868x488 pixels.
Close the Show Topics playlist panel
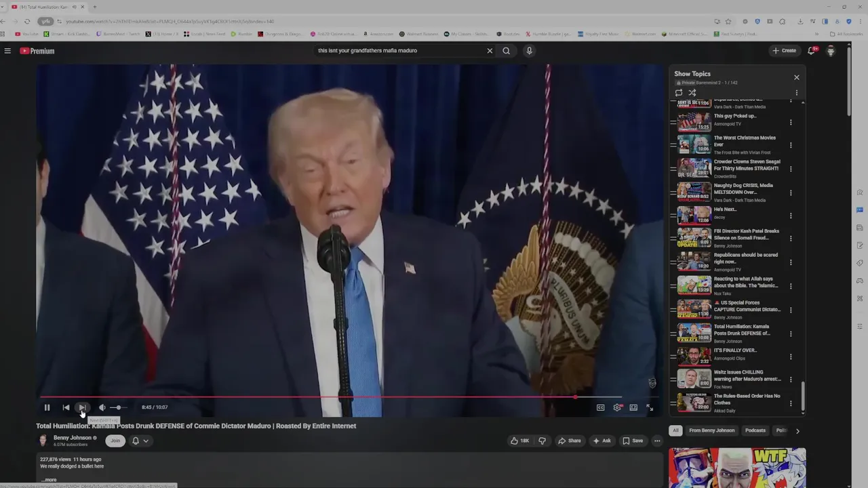pos(797,77)
